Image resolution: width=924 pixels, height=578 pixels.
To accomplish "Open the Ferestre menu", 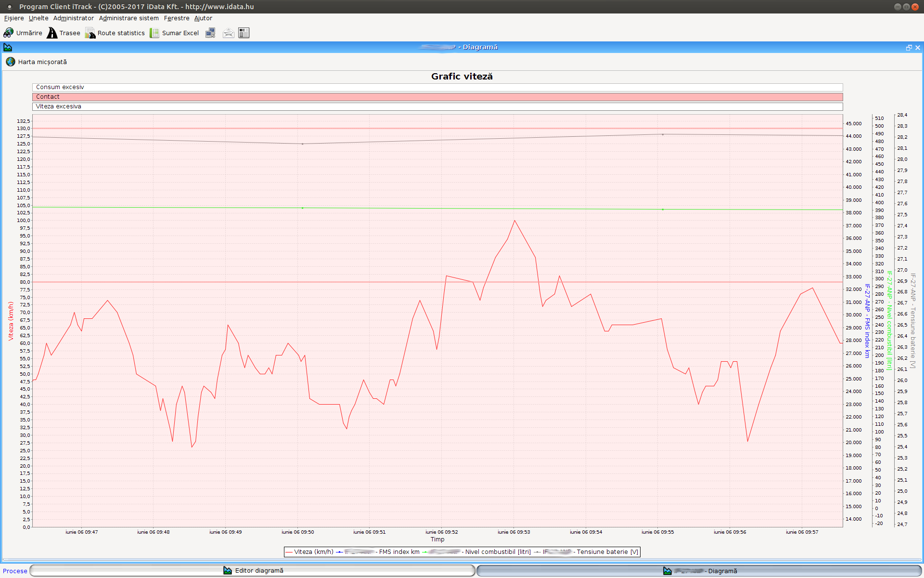I will (x=177, y=18).
